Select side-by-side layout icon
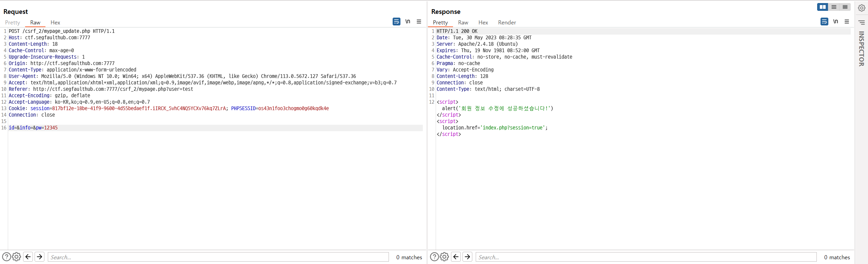 [x=823, y=7]
